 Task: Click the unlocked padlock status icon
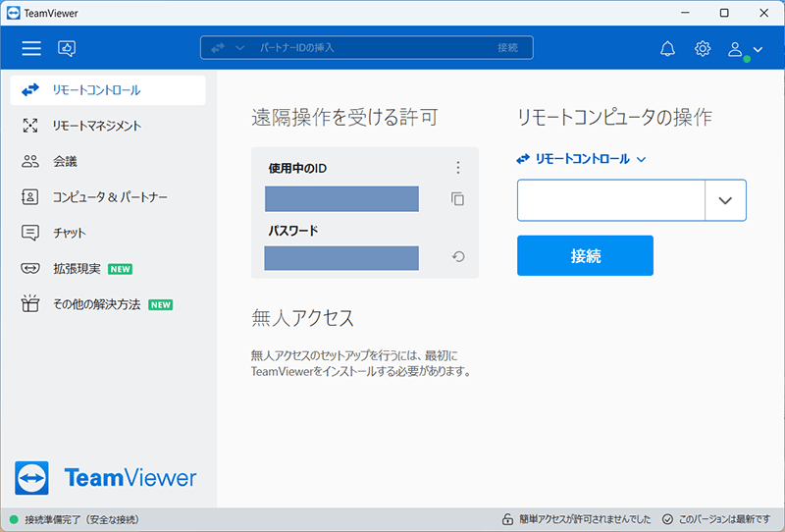(507, 519)
